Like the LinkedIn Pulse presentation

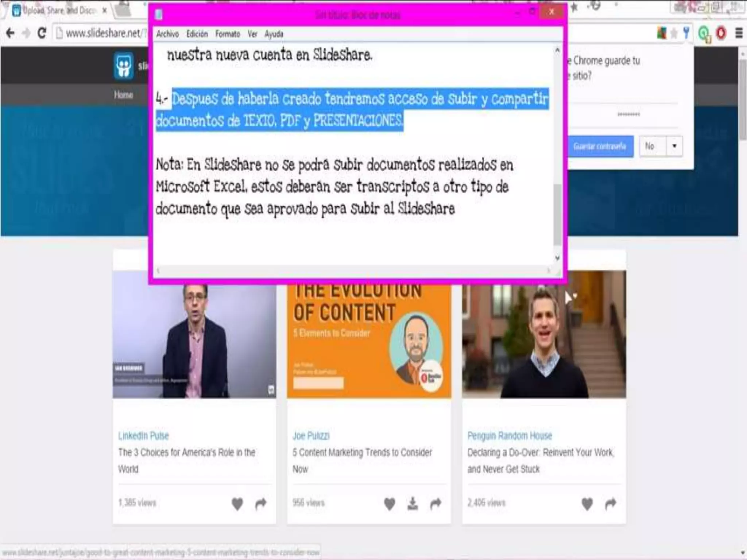[x=237, y=503]
